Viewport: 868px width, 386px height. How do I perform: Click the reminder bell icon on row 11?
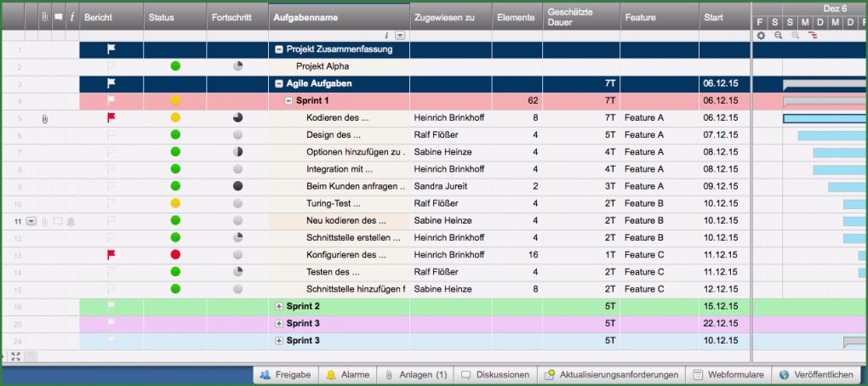[x=71, y=221]
